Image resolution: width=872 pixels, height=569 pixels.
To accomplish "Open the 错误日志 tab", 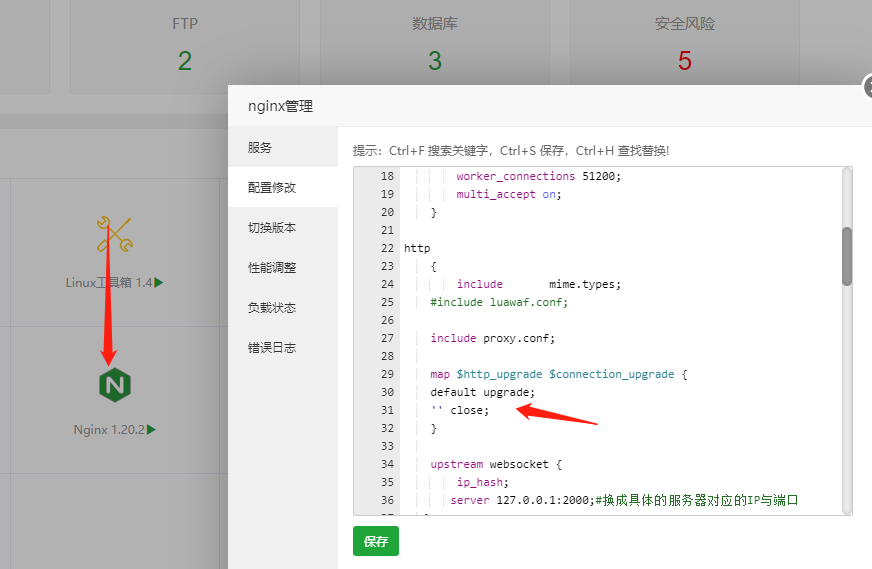I will tap(283, 348).
